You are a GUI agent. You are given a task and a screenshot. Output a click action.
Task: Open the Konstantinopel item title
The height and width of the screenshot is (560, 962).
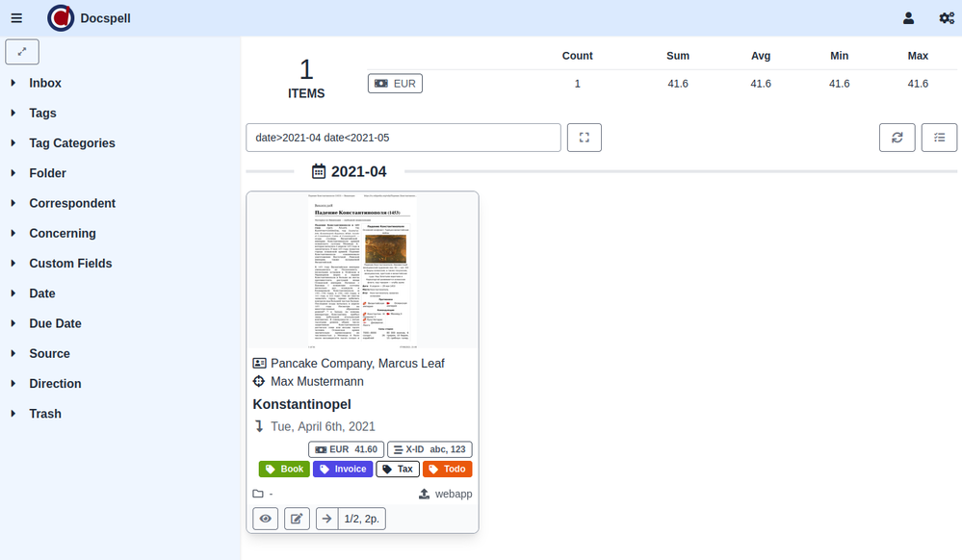coord(301,404)
